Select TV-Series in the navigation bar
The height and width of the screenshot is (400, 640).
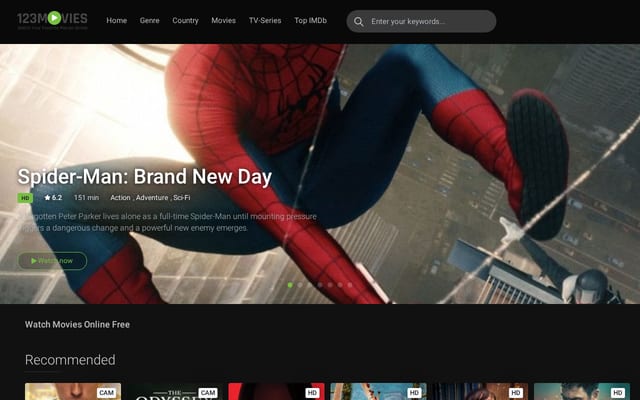point(265,20)
